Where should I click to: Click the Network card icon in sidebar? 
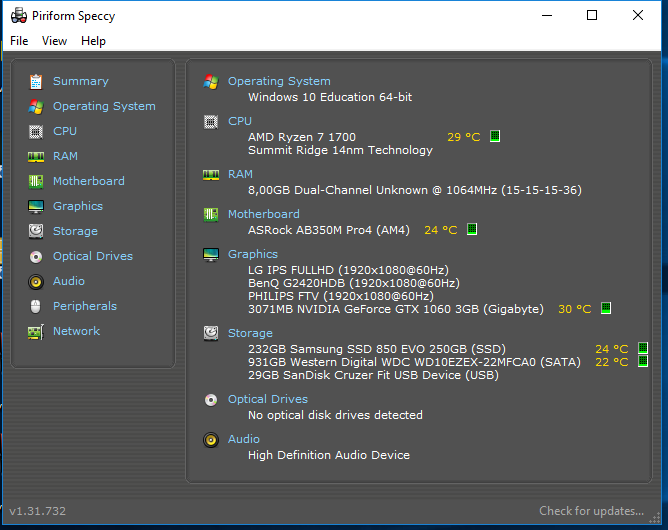pos(36,331)
